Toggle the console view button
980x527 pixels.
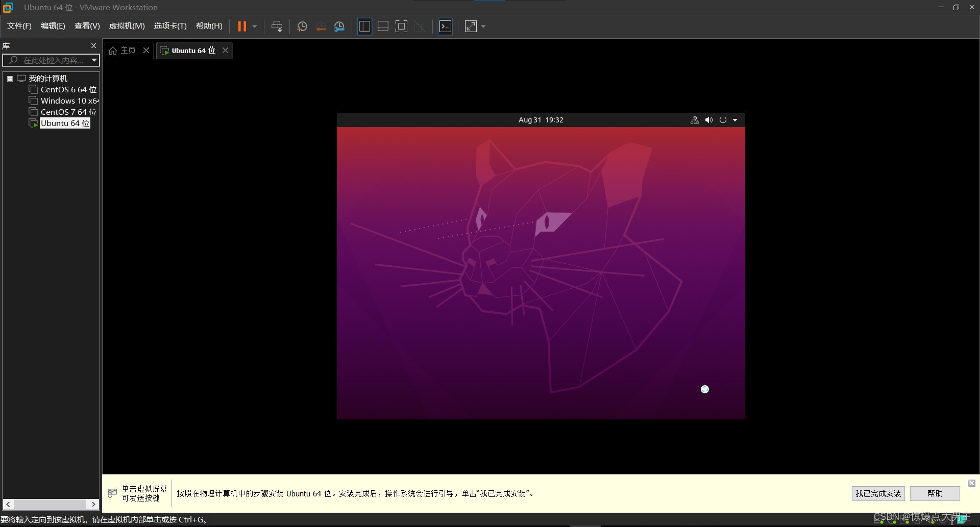pos(446,27)
